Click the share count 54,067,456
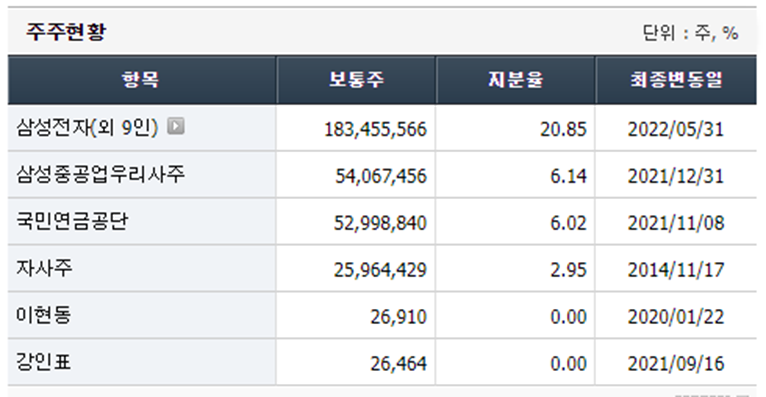The image size is (766, 397). click(x=381, y=176)
